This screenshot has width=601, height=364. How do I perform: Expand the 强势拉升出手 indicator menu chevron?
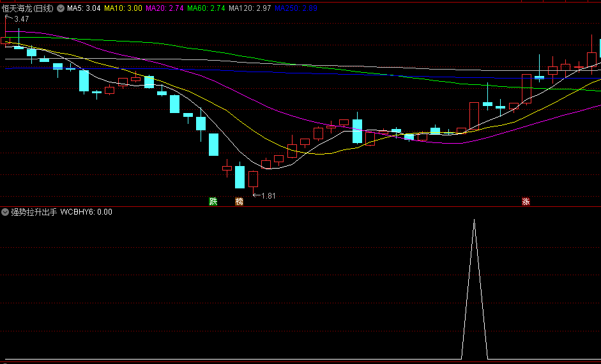(x=5, y=212)
